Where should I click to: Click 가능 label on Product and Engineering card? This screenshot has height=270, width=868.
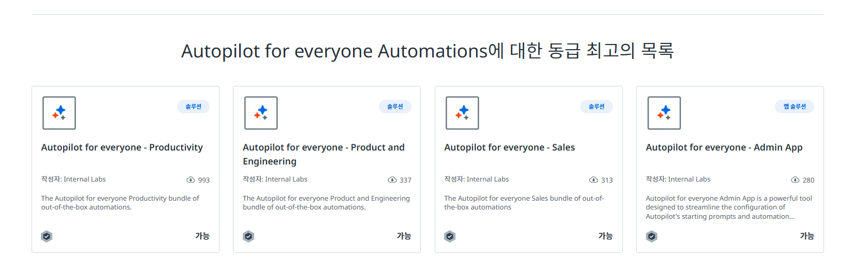coord(404,236)
